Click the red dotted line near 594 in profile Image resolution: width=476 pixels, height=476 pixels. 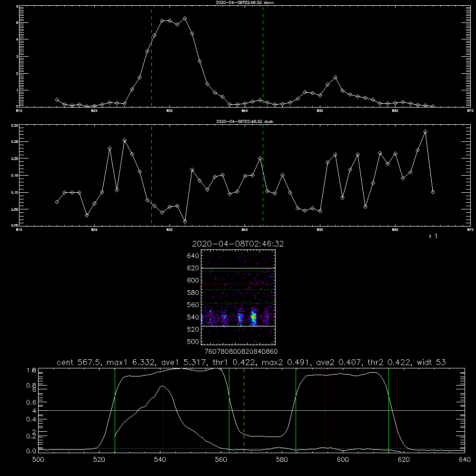point(325,410)
